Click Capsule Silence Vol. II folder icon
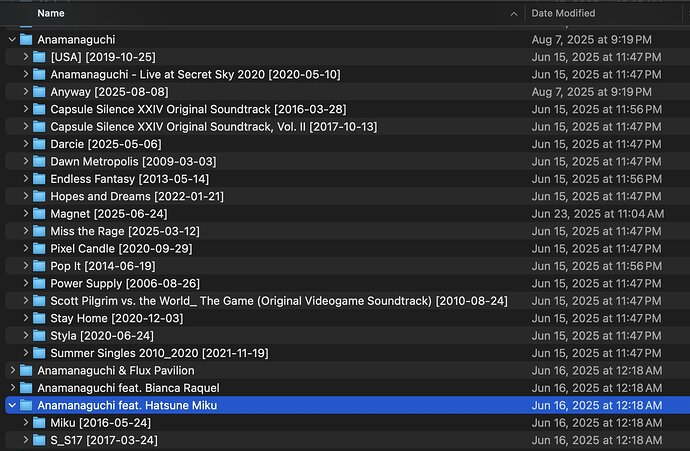The width and height of the screenshot is (690, 451). pyautogui.click(x=39, y=127)
